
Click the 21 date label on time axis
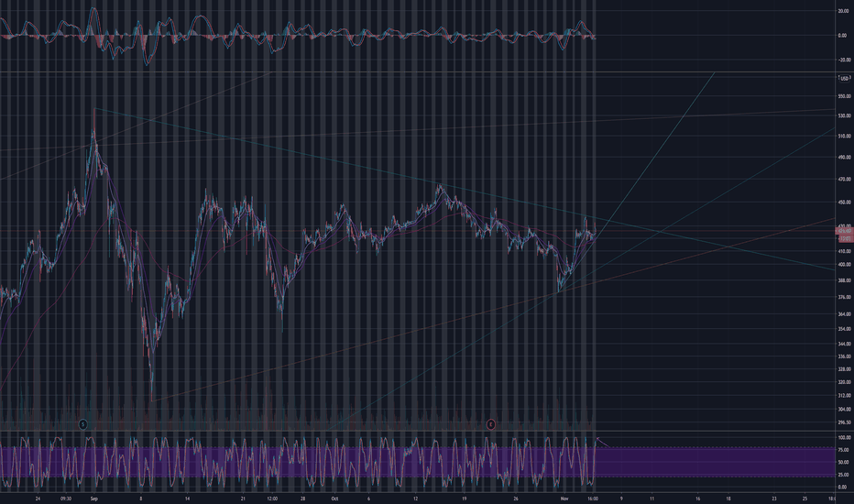coord(243,499)
